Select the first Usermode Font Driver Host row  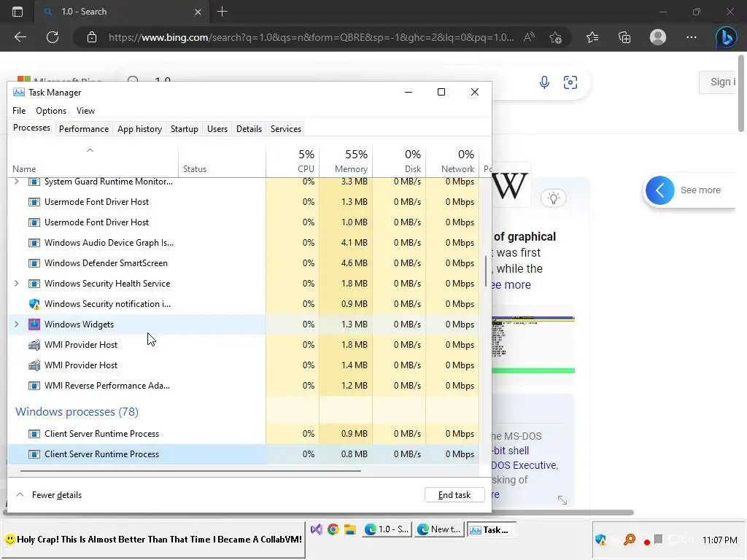244,202
